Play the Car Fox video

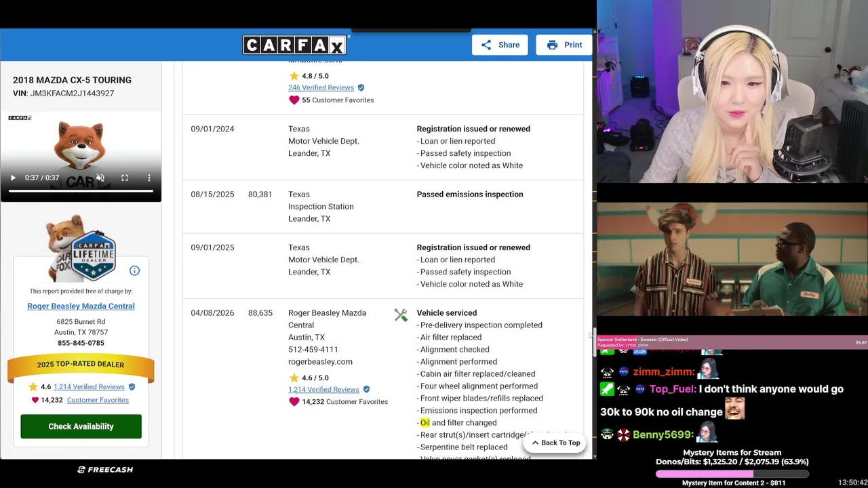pyautogui.click(x=13, y=178)
